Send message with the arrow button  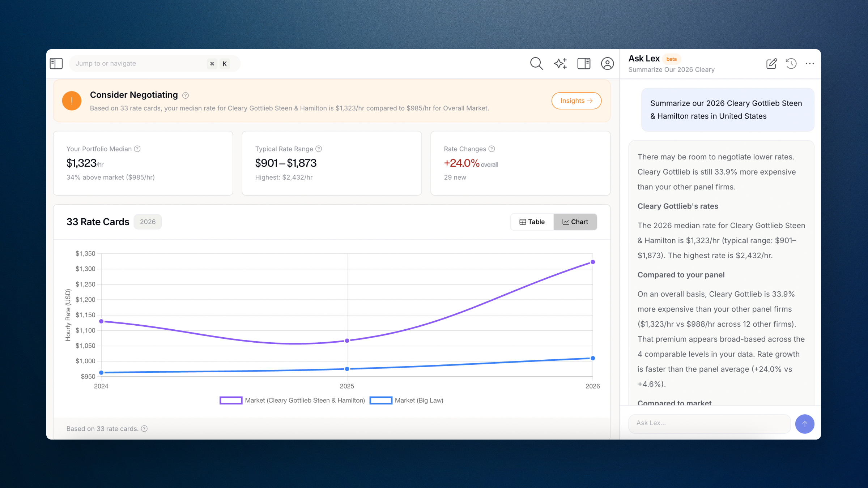pyautogui.click(x=804, y=424)
